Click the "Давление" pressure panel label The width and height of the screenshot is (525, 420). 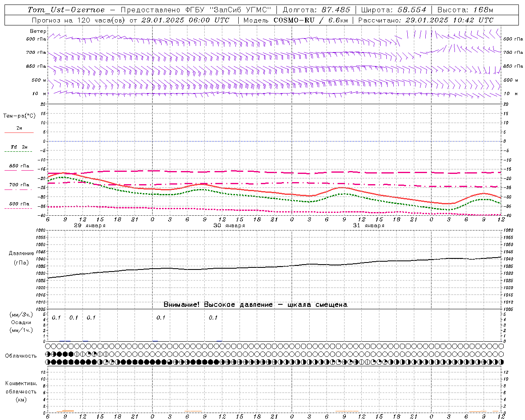pos(21,253)
